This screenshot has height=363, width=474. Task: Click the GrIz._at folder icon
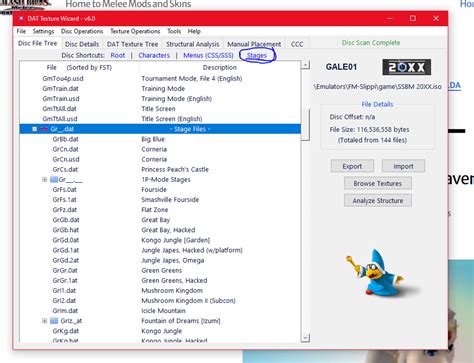[54, 321]
